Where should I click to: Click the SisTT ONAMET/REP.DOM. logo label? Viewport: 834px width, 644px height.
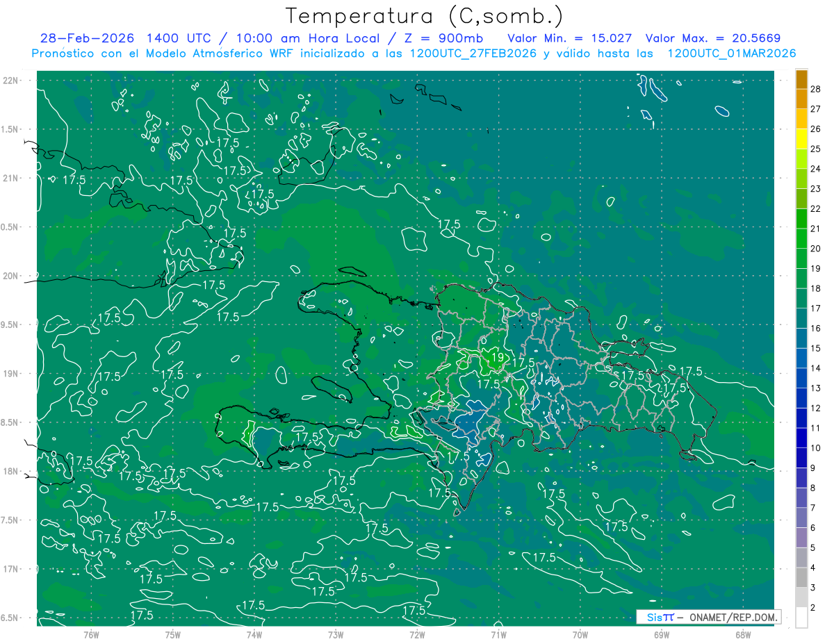(x=709, y=617)
